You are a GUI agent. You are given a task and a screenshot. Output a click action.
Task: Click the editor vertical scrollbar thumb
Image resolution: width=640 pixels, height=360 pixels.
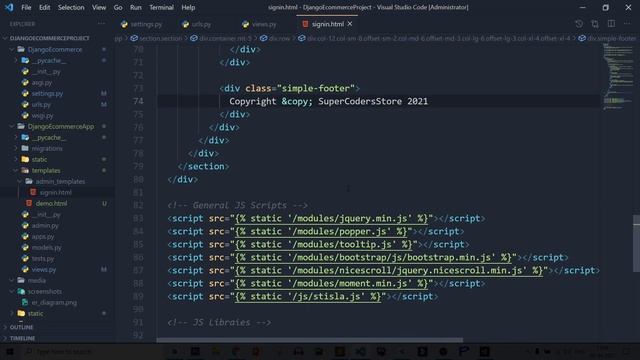point(636,243)
